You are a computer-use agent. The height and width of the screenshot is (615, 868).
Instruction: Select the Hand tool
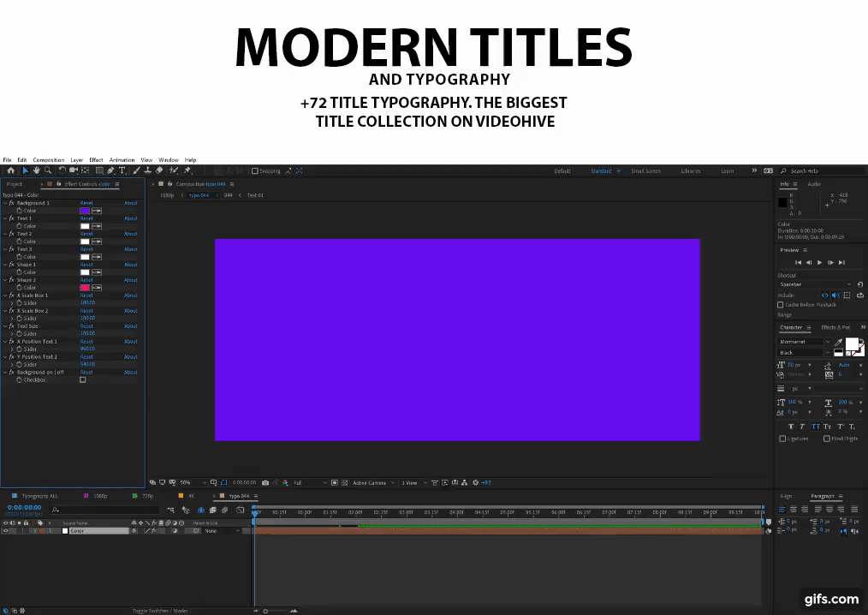pyautogui.click(x=37, y=170)
